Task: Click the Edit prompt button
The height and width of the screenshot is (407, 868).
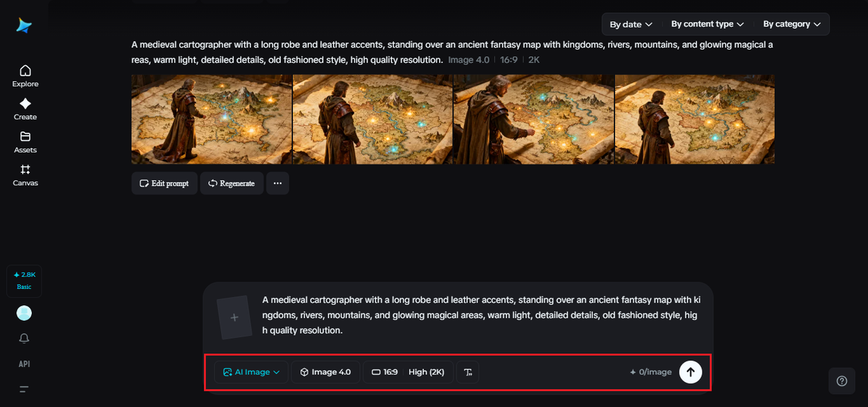Action: [164, 183]
